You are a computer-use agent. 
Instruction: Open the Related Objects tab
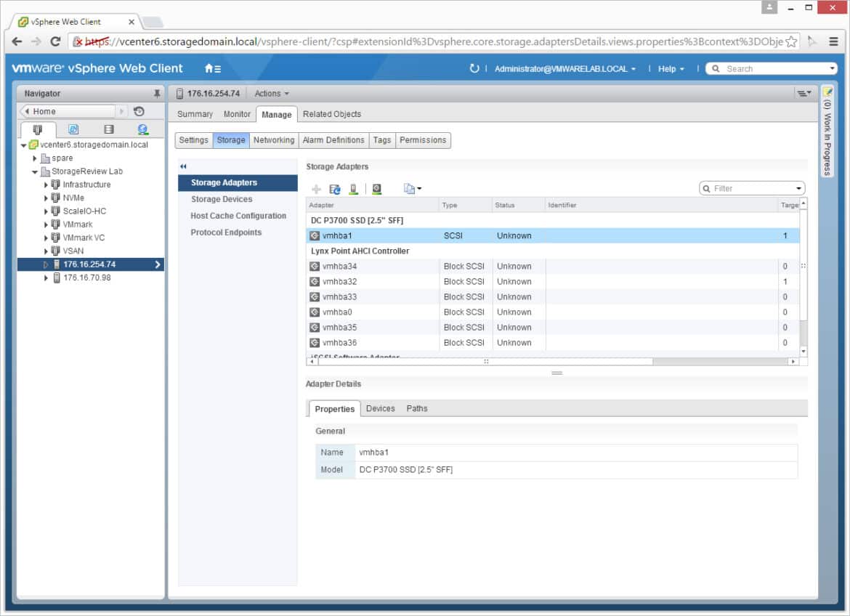pyautogui.click(x=332, y=115)
